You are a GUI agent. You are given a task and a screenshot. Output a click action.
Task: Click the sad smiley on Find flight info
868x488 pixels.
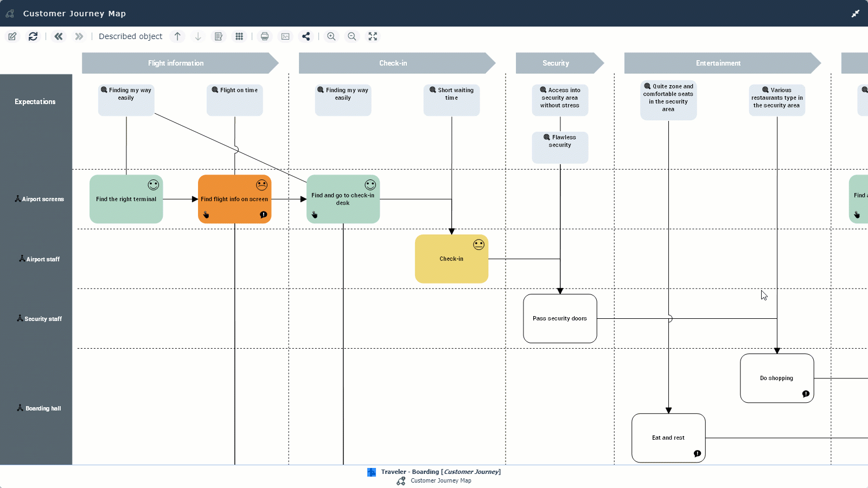pos(262,185)
